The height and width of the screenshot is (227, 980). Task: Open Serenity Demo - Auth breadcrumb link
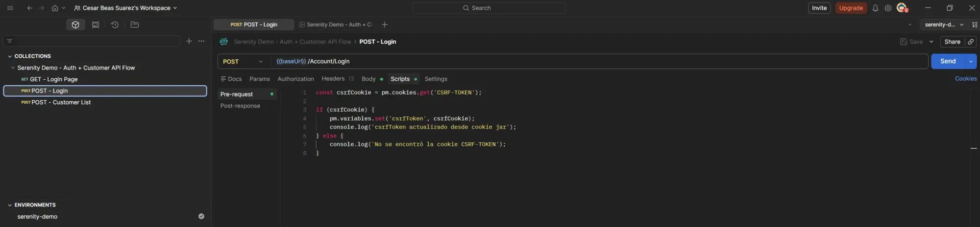pyautogui.click(x=292, y=42)
